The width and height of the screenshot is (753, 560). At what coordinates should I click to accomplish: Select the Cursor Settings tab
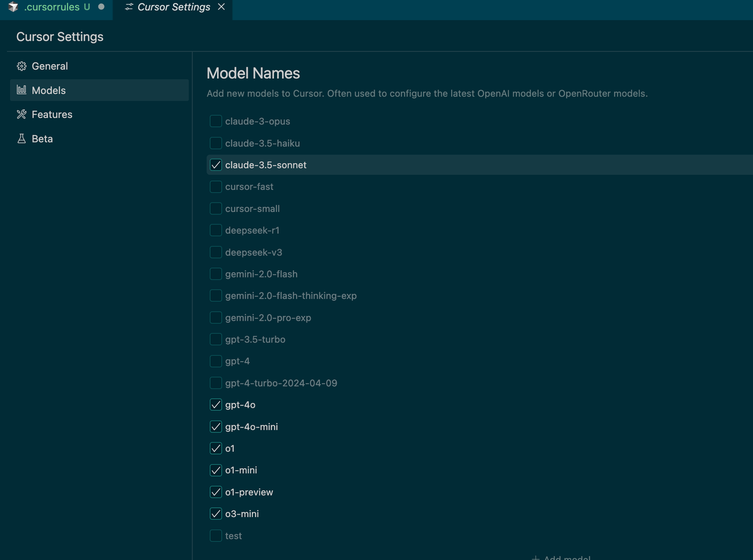tap(173, 8)
